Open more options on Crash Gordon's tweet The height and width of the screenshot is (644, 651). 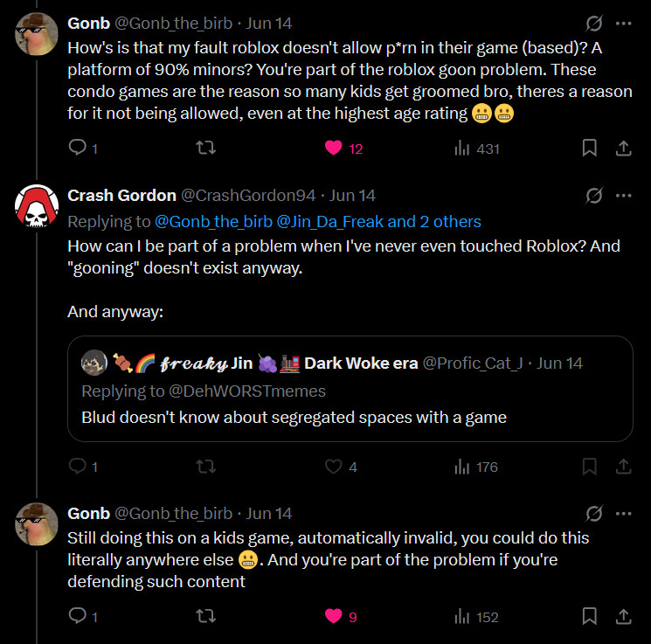point(624,195)
